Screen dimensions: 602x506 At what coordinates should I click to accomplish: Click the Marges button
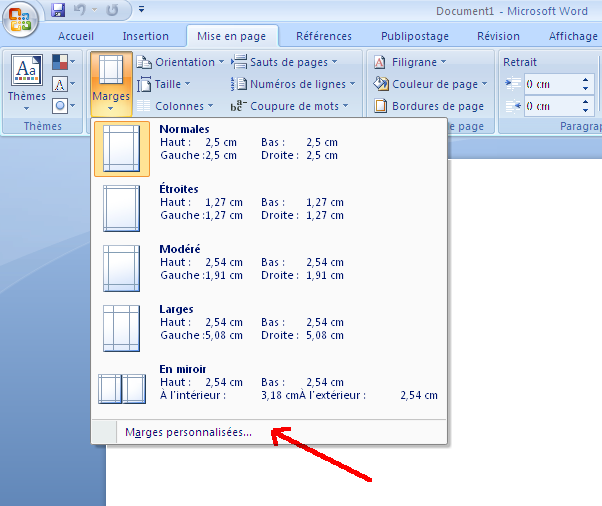tap(111, 83)
